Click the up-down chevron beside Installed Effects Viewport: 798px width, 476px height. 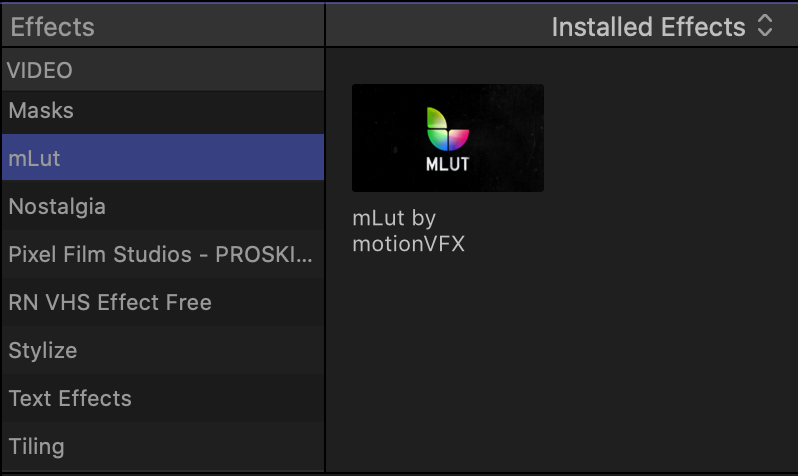click(765, 27)
